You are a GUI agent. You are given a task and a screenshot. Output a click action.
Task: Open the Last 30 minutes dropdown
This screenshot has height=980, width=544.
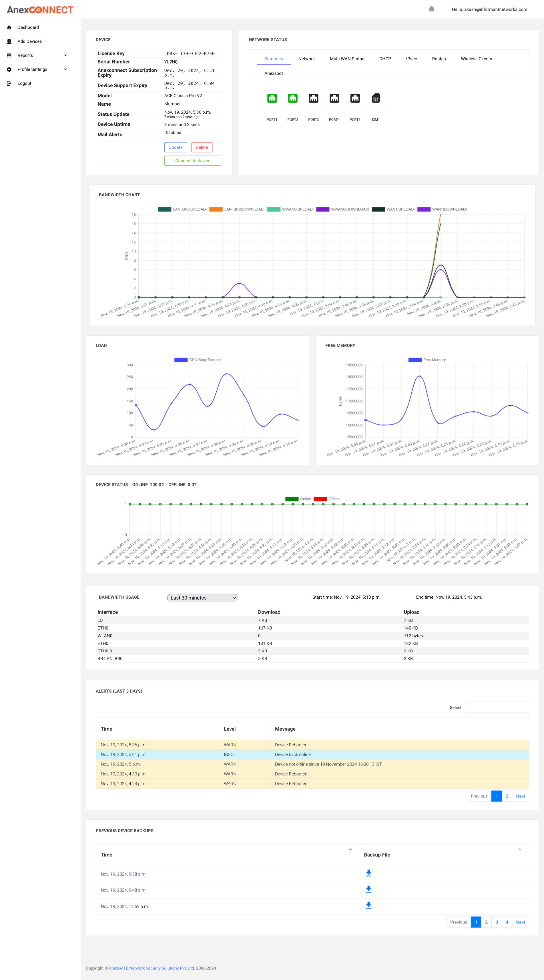tap(202, 598)
